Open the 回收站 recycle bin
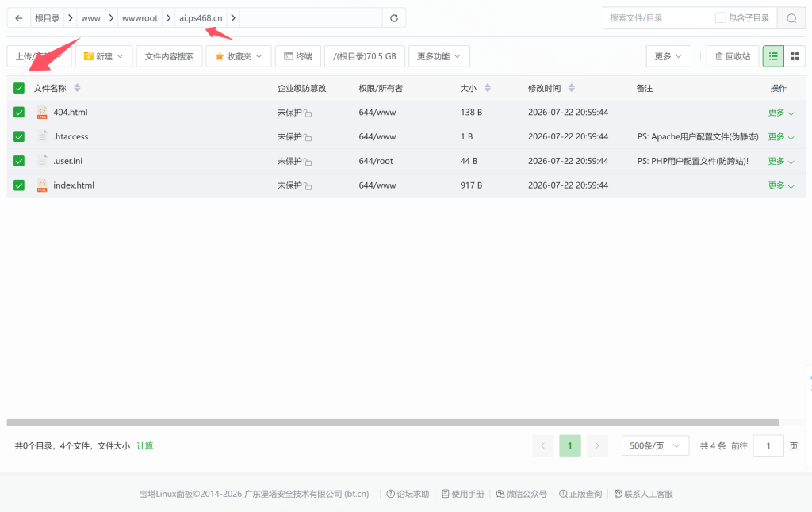 [x=733, y=56]
